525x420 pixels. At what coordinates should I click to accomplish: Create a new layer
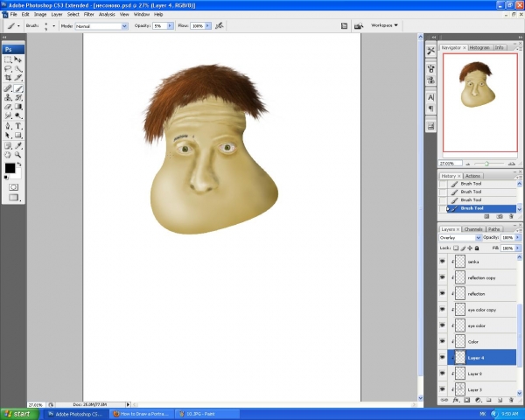500,400
